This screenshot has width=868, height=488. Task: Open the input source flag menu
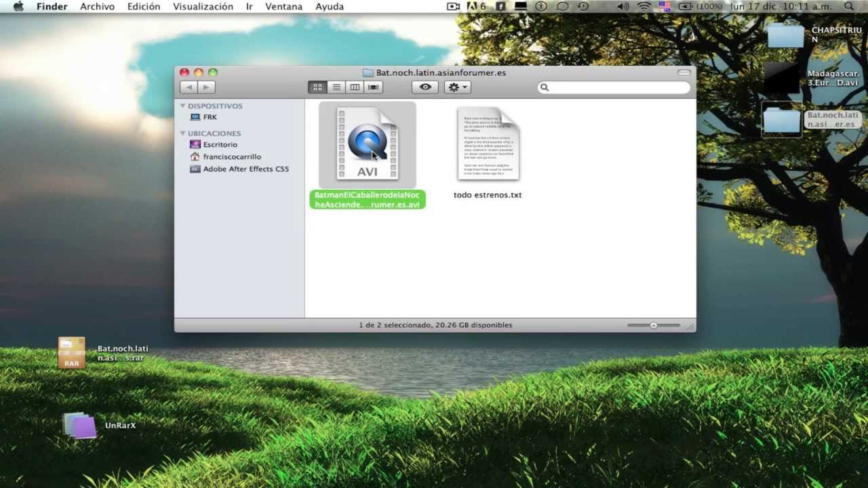pos(665,7)
